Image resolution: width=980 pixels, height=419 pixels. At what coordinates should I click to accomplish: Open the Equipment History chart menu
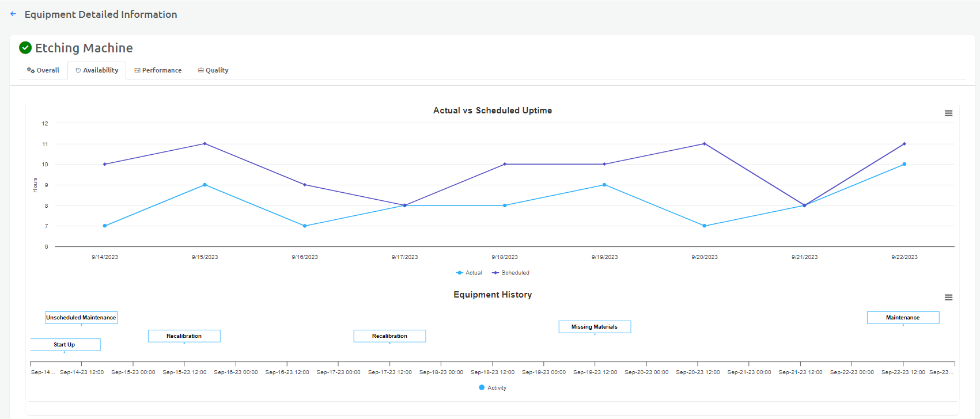pos(948,298)
